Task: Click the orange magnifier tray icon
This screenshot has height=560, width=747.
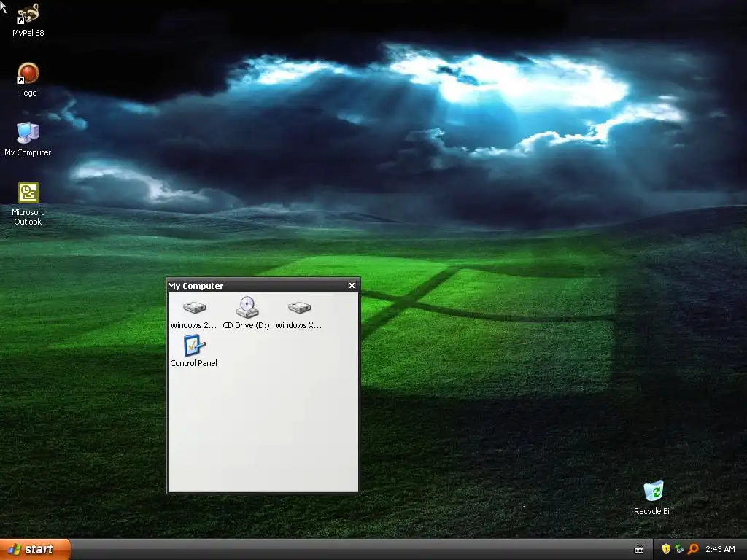Action: [x=693, y=549]
